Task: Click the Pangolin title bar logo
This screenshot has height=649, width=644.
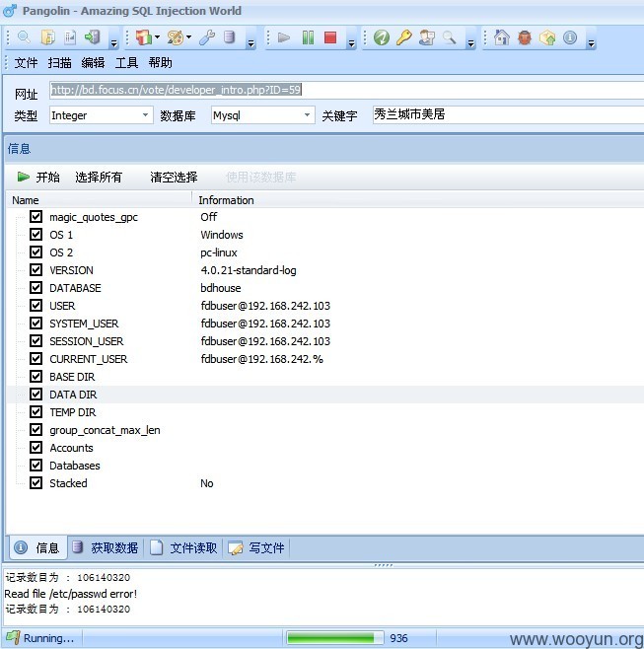Action: (10, 11)
